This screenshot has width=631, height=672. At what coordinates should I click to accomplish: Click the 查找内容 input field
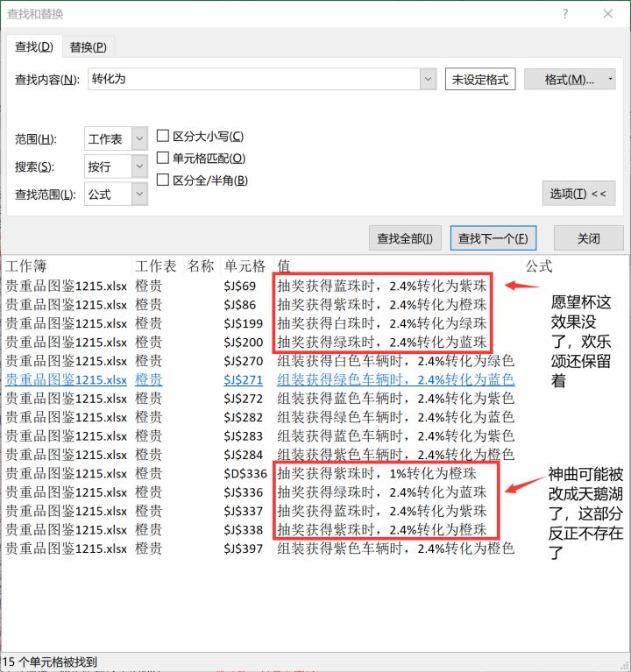coord(254,79)
